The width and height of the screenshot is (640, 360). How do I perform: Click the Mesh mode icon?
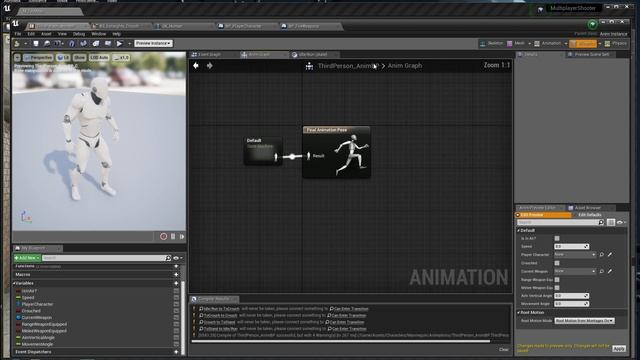coord(509,43)
